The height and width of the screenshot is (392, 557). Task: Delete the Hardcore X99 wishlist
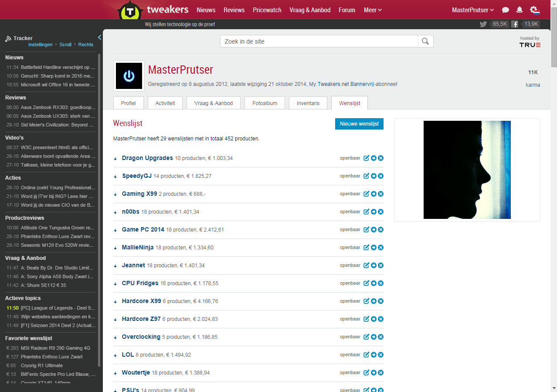(x=380, y=301)
